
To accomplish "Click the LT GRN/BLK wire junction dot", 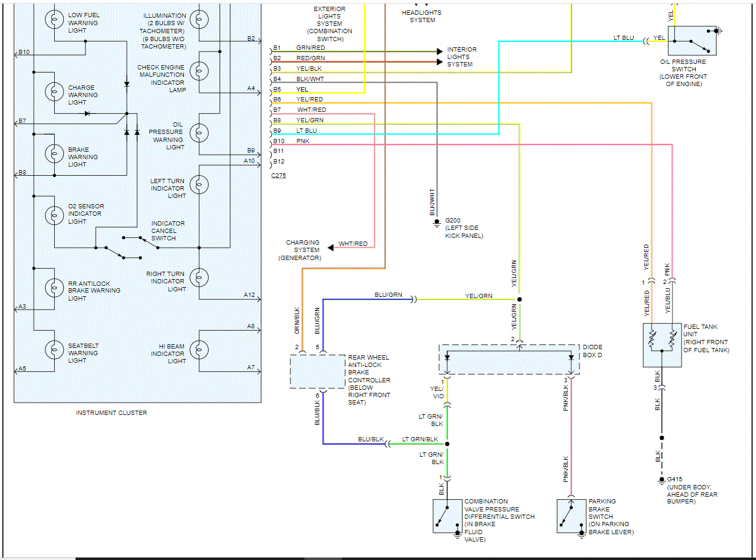I will coord(447,444).
